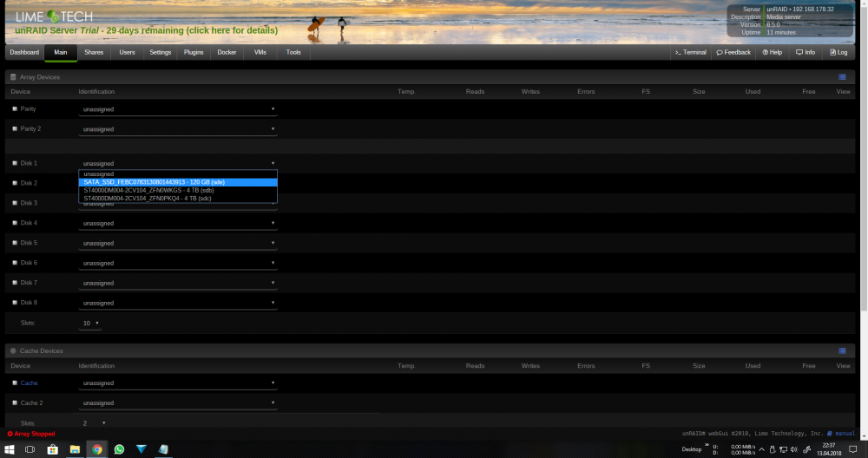Screen dimensions: 868x458
Task: Click the status square beside Disk 7
Action: pos(15,283)
